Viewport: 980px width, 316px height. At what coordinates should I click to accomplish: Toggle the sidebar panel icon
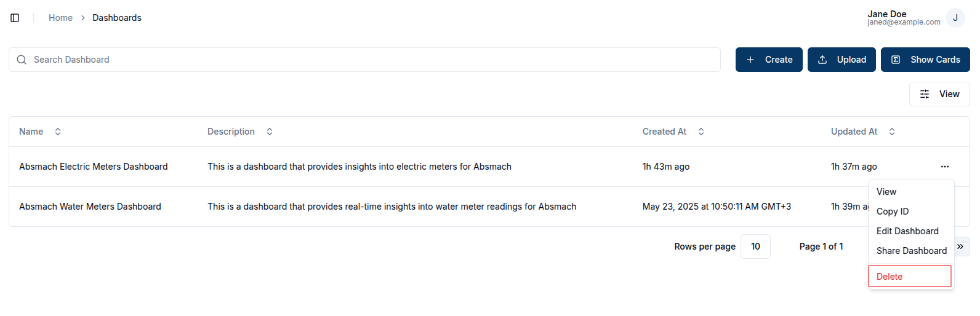15,18
